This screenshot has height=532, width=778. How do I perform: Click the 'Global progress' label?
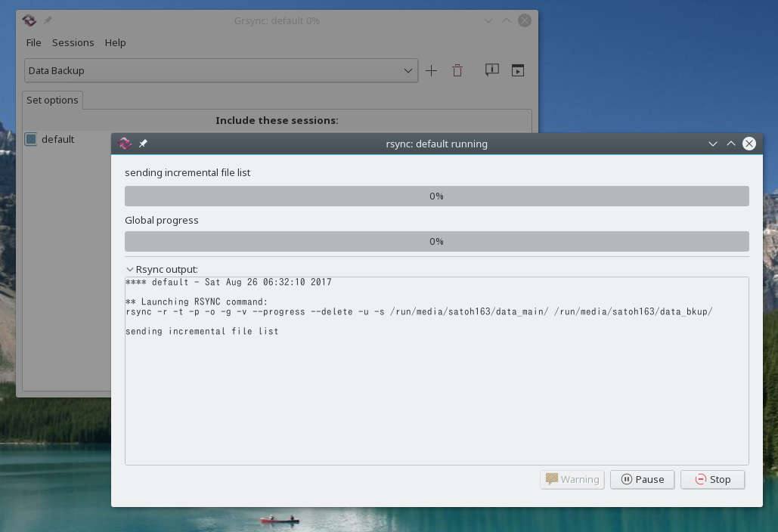[x=161, y=220]
